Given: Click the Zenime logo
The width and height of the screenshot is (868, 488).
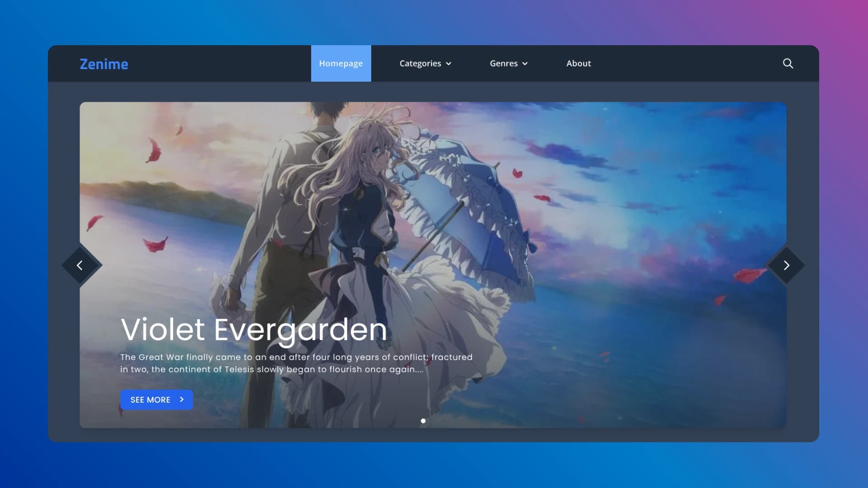Looking at the screenshot, I should pyautogui.click(x=104, y=64).
